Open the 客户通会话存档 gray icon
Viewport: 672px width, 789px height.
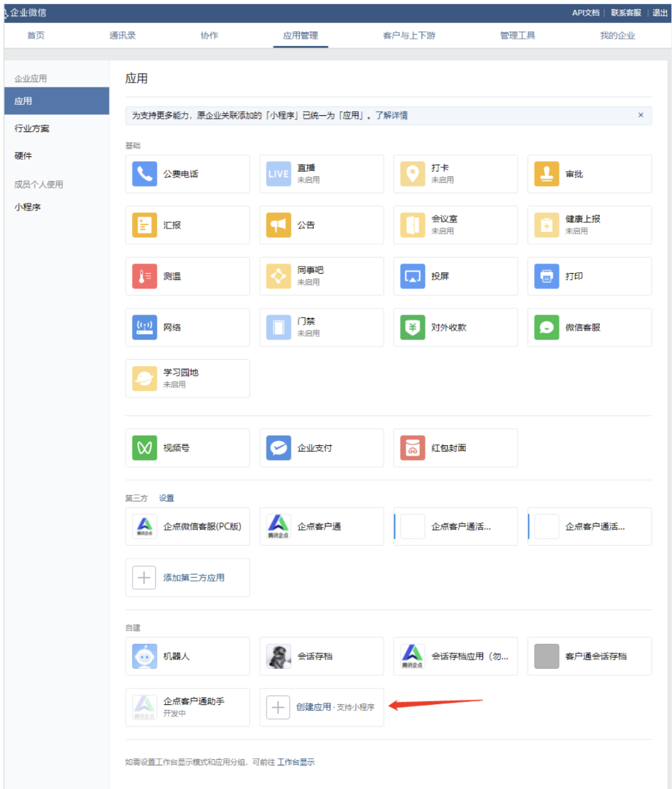[x=546, y=656]
